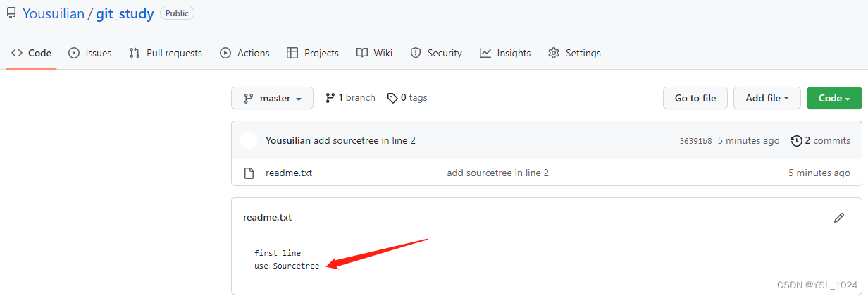868x296 pixels.
Task: View the 1 branch link
Action: pos(350,98)
